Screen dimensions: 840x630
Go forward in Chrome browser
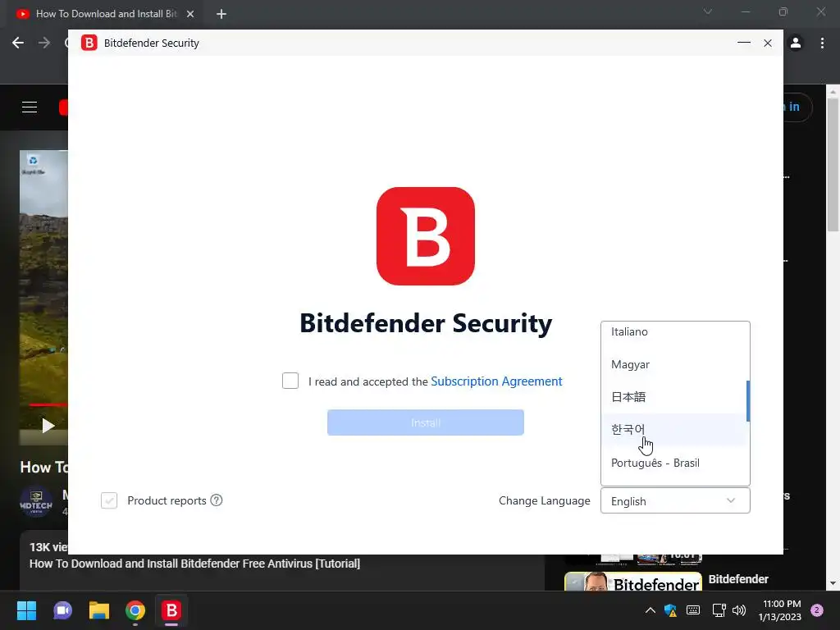44,43
